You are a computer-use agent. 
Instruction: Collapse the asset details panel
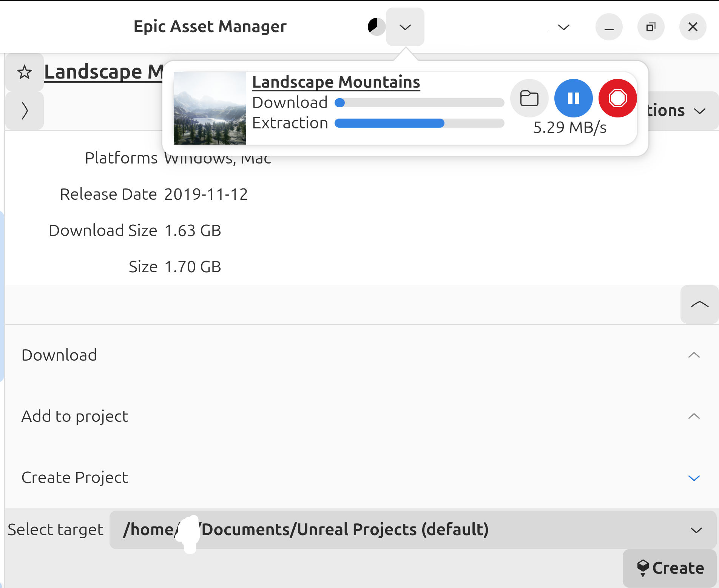tap(699, 304)
